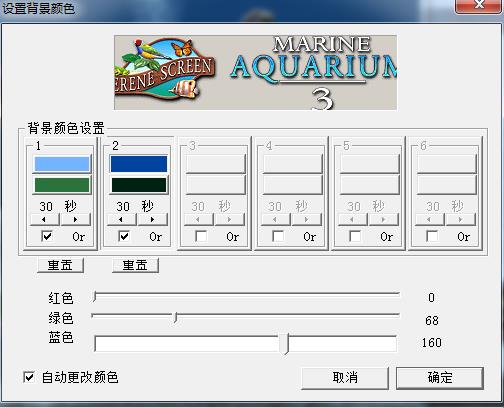The height and width of the screenshot is (408, 504).
Task: Select the dark green swatch in slot 2
Action: tap(139, 185)
